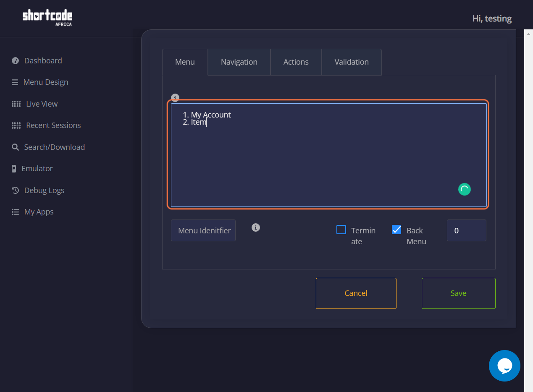Click the Live View grid icon
The width and height of the screenshot is (533, 392).
click(16, 104)
